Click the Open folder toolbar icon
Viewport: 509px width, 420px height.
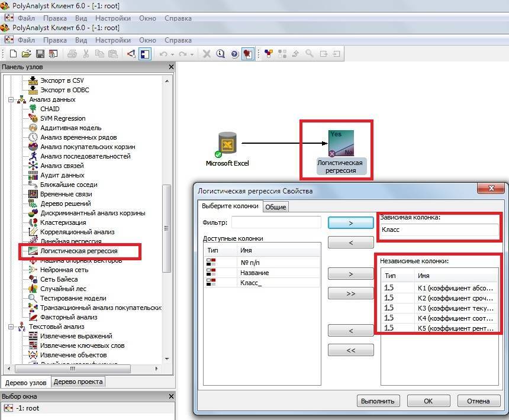26,54
